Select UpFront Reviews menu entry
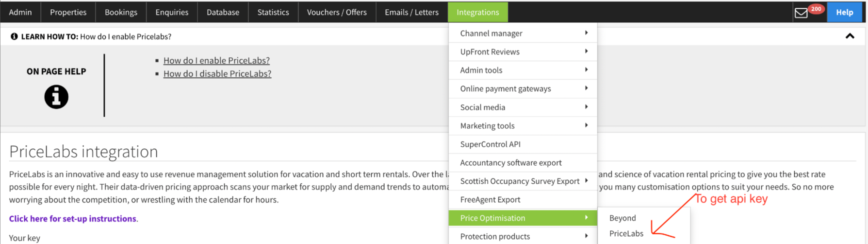The height and width of the screenshot is (244, 868). (x=523, y=52)
